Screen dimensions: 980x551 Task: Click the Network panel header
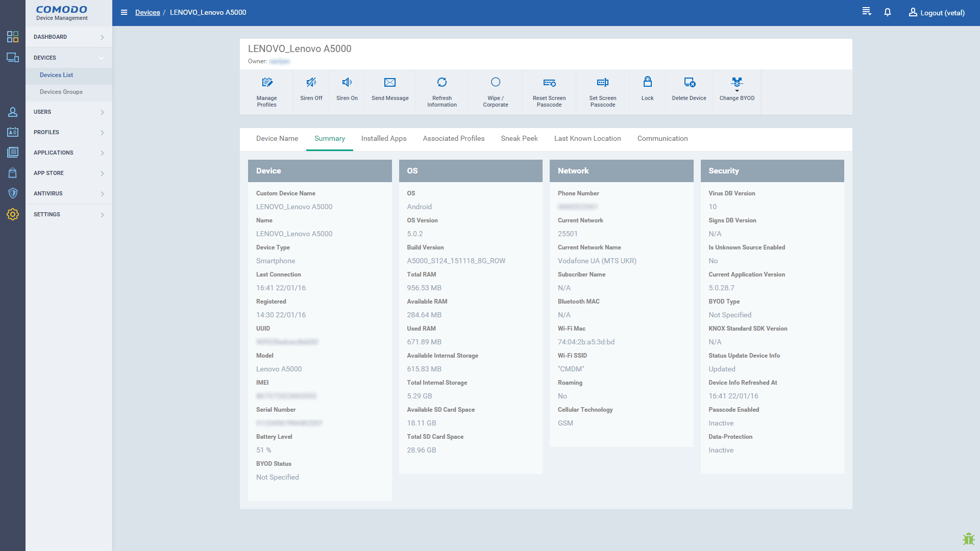[x=622, y=171]
